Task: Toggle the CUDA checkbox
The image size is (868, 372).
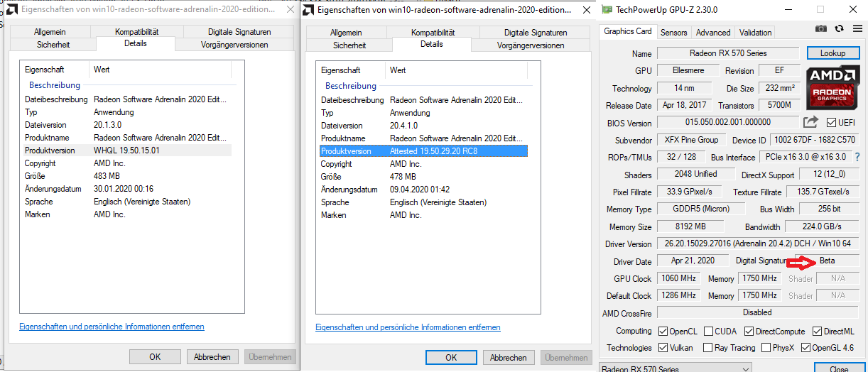Action: [707, 332]
